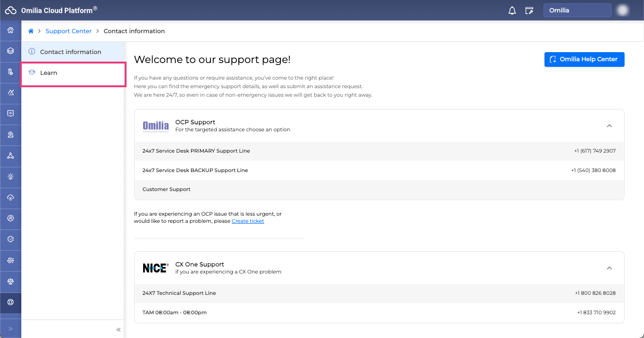The image size is (644, 338).
Task: Click the home icon in left sidebar
Action: coord(10,30)
